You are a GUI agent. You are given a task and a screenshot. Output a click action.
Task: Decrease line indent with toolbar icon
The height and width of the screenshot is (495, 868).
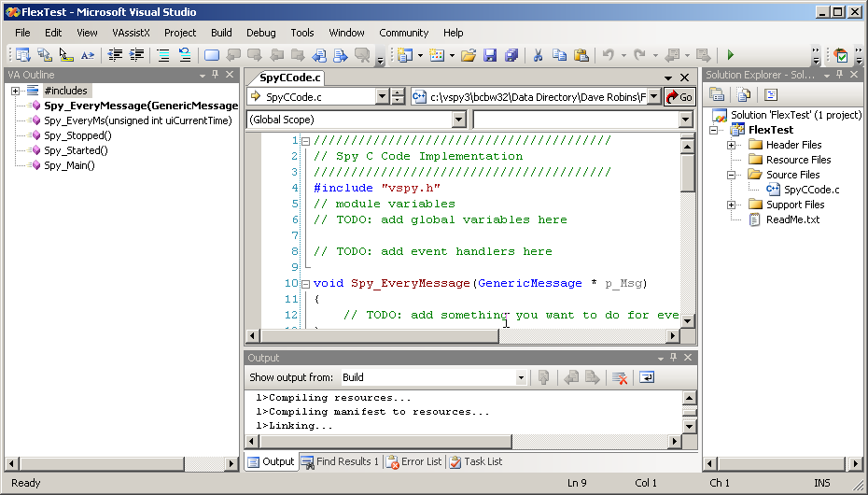115,55
